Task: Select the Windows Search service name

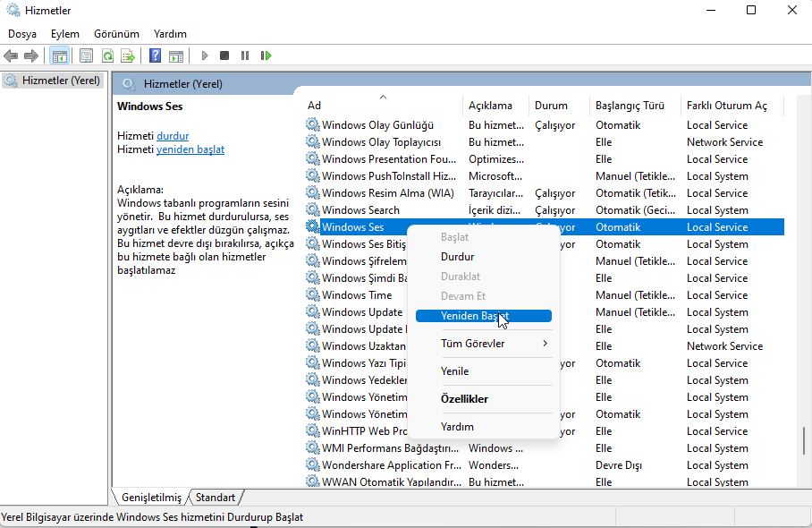Action: coord(360,209)
